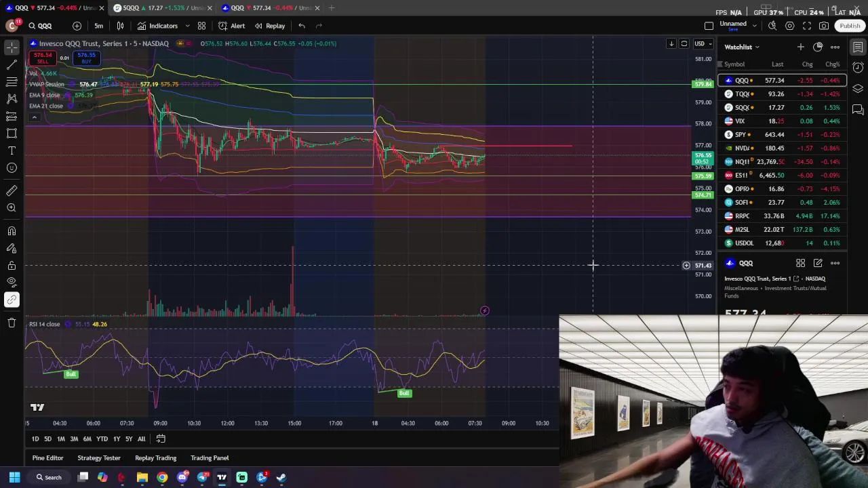Select the VIX row in the watchlist
This screenshot has width=868, height=488.
(x=783, y=121)
